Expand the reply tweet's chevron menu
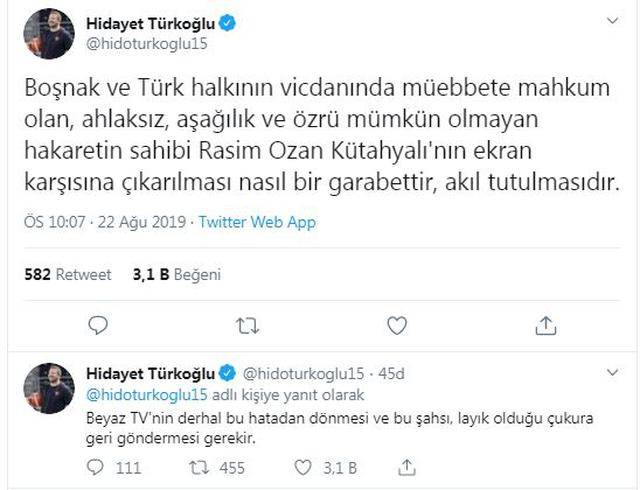640x490 pixels. click(612, 372)
